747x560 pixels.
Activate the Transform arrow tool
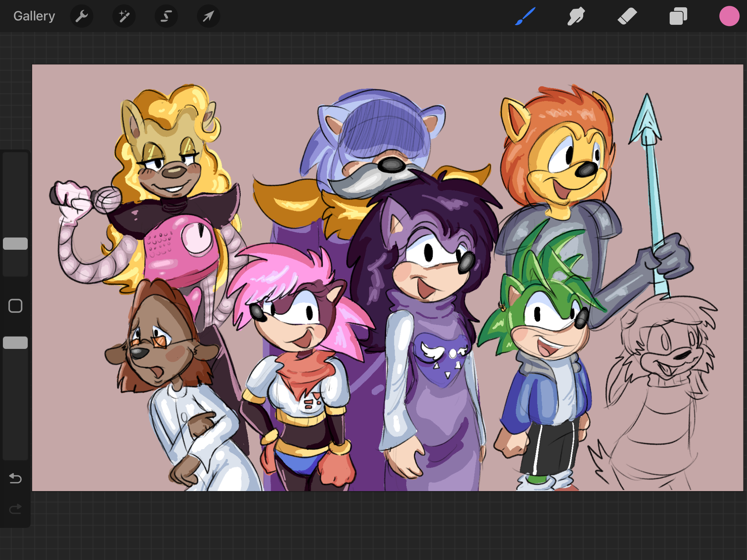208,16
